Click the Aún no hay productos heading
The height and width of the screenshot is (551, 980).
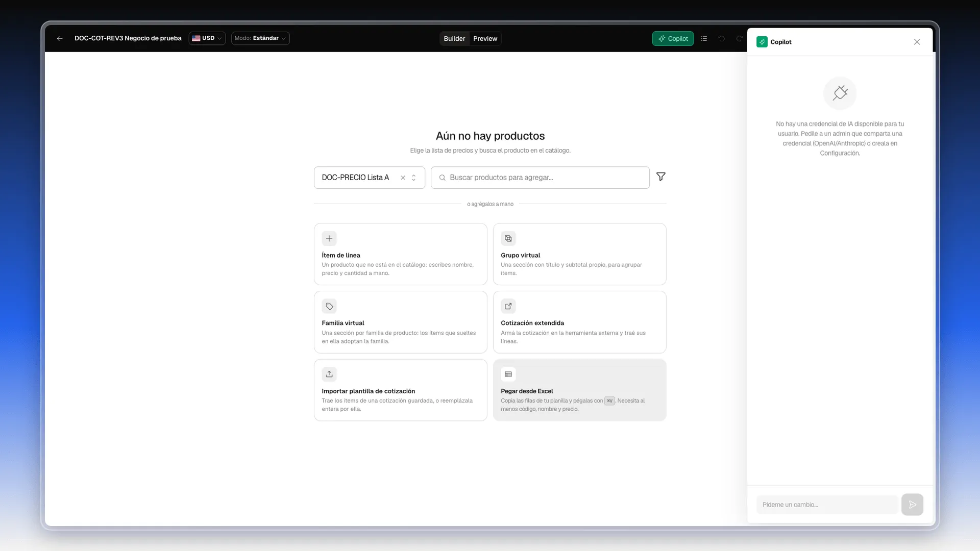click(490, 136)
